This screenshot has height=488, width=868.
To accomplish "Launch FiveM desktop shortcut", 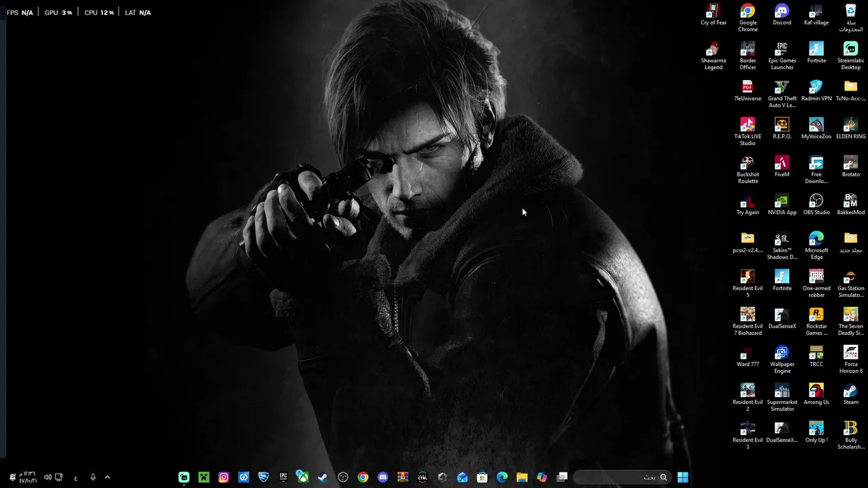I will [782, 167].
